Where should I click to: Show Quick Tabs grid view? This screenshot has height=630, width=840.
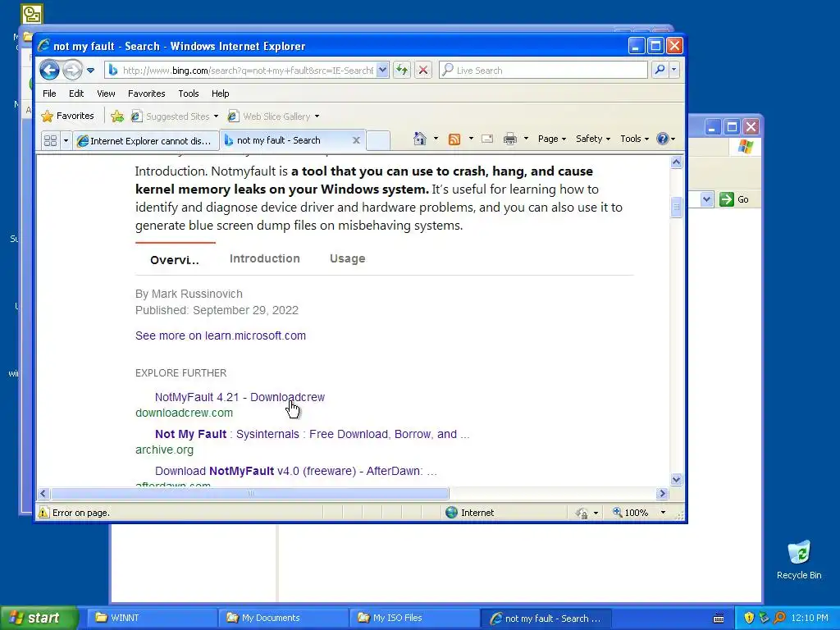tap(50, 140)
